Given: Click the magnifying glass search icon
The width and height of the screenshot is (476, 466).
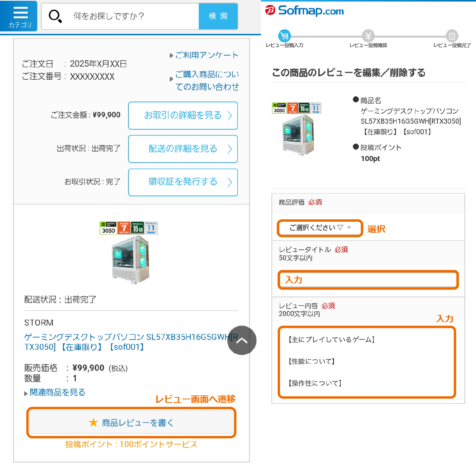Looking at the screenshot, I should coord(55,16).
